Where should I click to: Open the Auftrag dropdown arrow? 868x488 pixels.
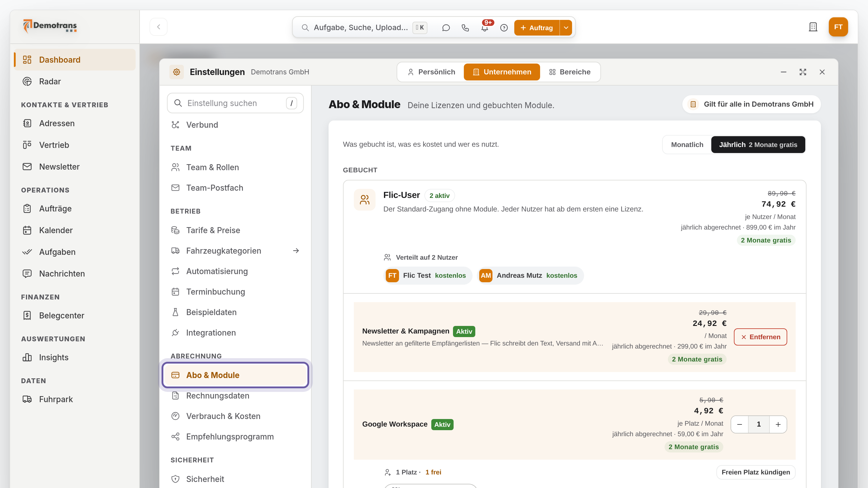coord(566,28)
